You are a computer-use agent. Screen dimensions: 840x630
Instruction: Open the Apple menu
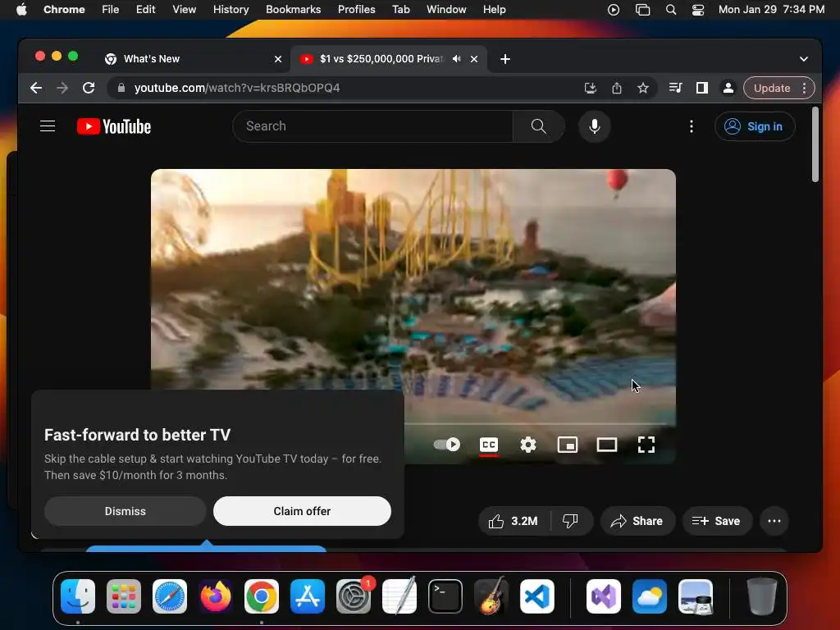coord(21,9)
